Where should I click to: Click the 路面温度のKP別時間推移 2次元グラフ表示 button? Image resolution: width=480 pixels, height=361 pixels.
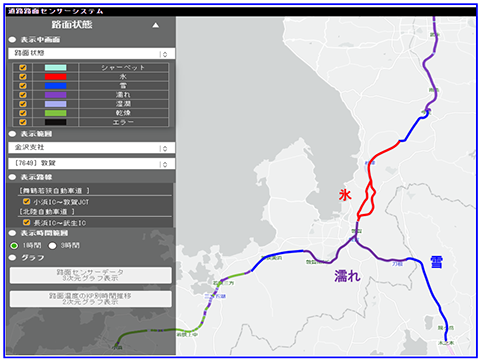[91, 299]
